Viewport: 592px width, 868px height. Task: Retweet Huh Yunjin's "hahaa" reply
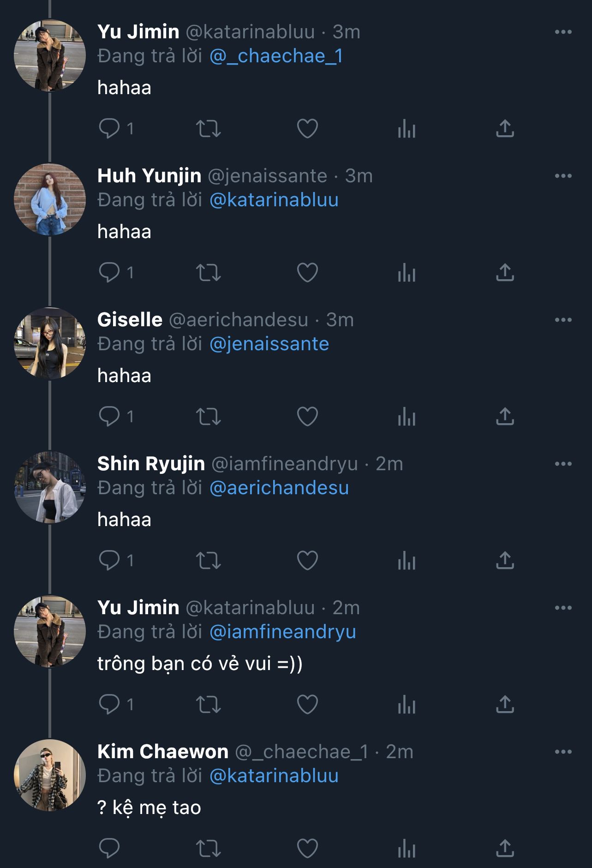tap(209, 272)
